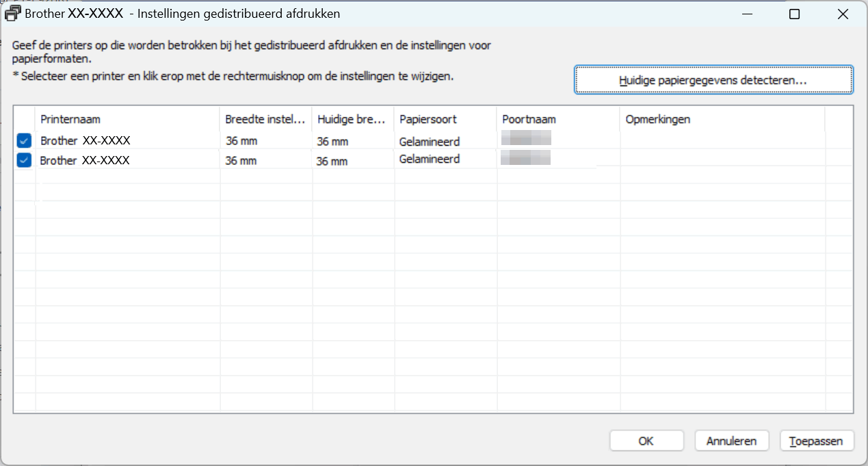Select the second Brother XX-XXXX printer row name

click(x=86, y=160)
